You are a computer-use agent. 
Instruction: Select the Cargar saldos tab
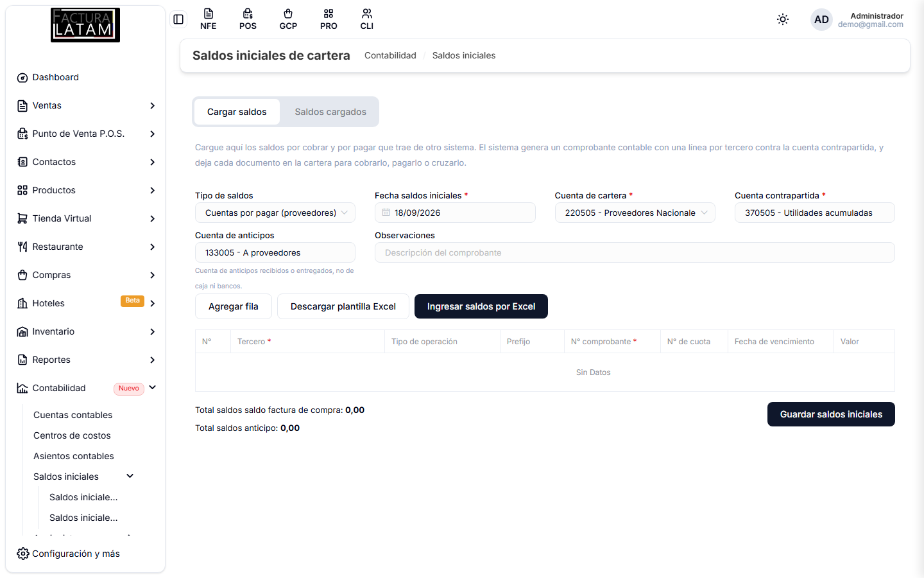(237, 112)
